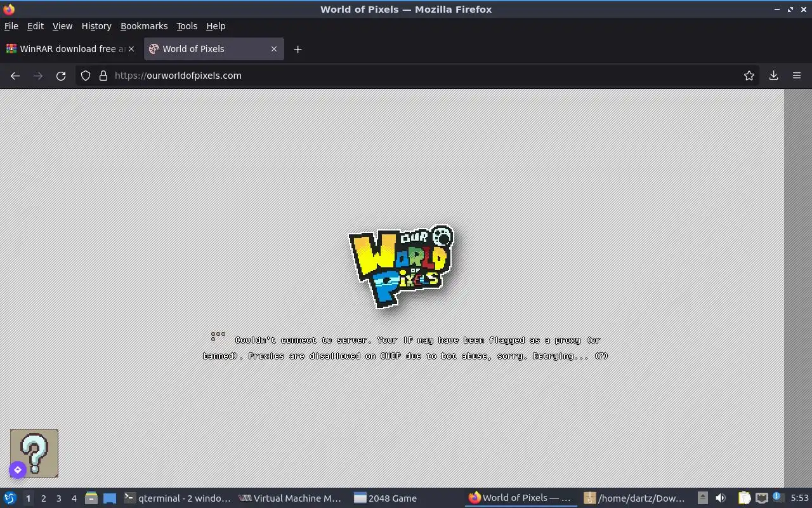Open the Bookmarks menu
This screenshot has height=508, width=812.
click(x=144, y=26)
